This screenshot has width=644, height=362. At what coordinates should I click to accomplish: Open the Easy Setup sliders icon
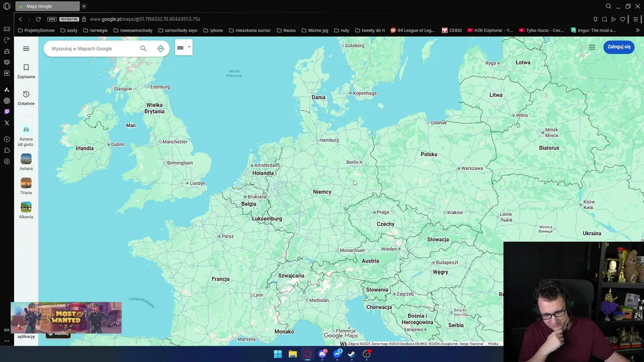636,19
